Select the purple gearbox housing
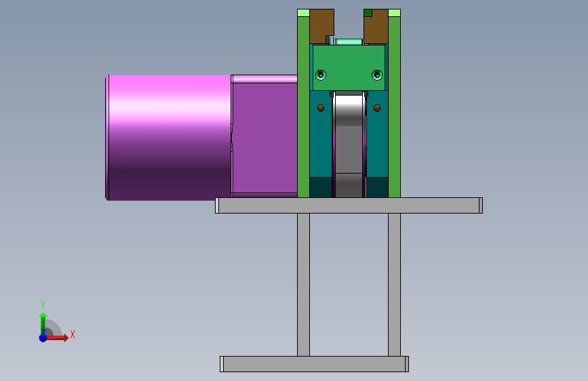The height and width of the screenshot is (381, 588). pyautogui.click(x=264, y=136)
